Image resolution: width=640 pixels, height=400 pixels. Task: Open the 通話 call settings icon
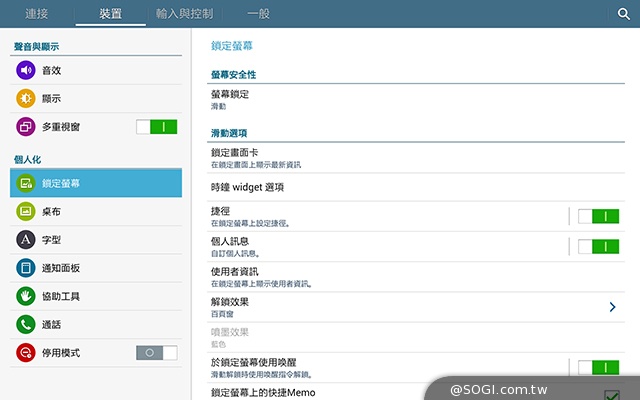tap(25, 325)
